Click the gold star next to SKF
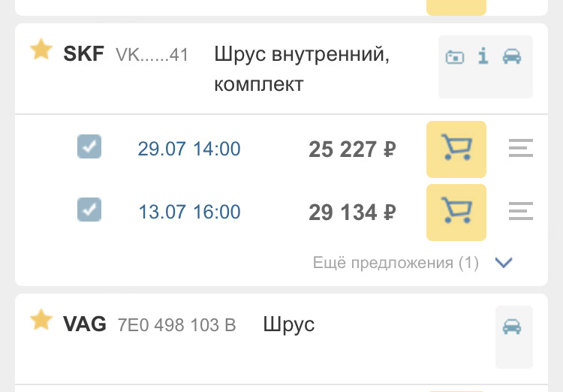Image resolution: width=563 pixels, height=392 pixels. 41,50
